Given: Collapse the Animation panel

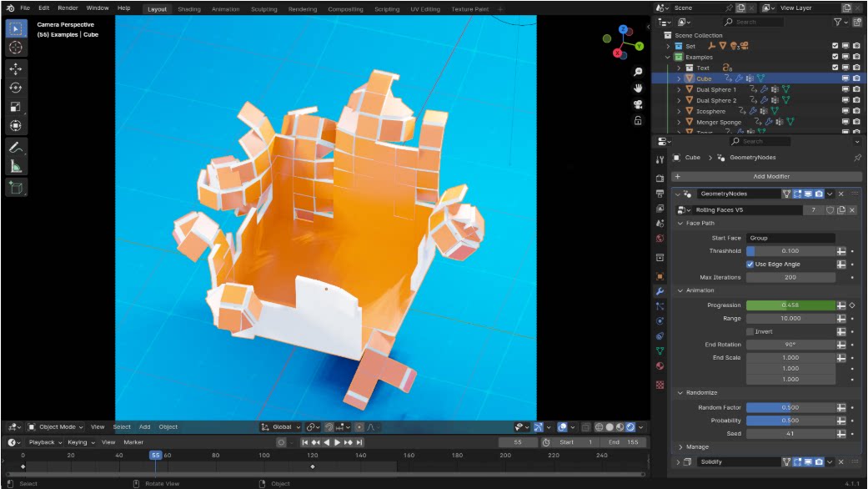Looking at the screenshot, I should 680,290.
